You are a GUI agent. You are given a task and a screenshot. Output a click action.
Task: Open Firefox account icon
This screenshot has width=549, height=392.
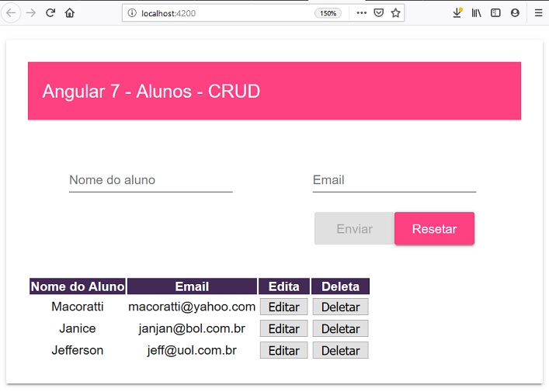pyautogui.click(x=515, y=13)
